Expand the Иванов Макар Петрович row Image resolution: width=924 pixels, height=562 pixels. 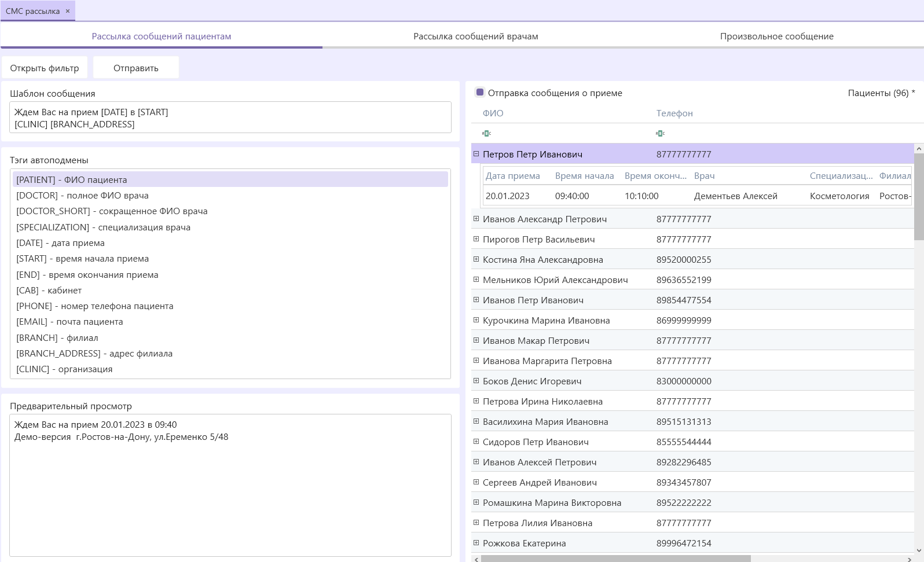tap(476, 340)
